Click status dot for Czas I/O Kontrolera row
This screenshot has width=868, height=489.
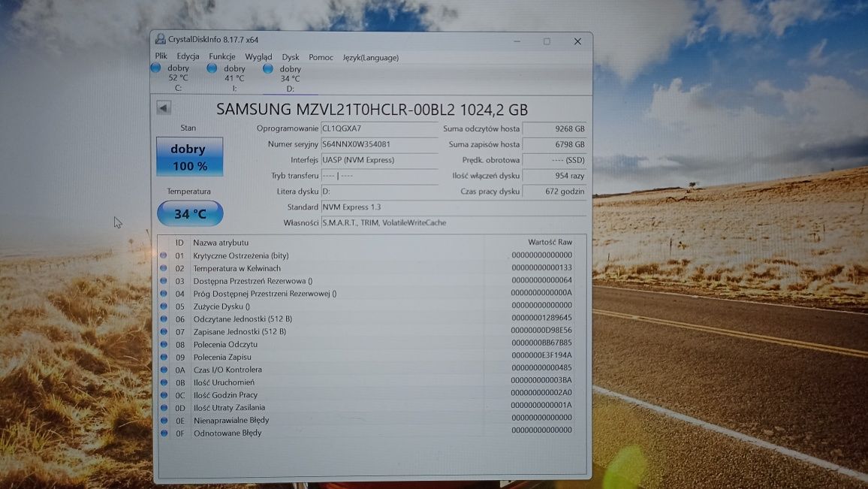pos(164,370)
